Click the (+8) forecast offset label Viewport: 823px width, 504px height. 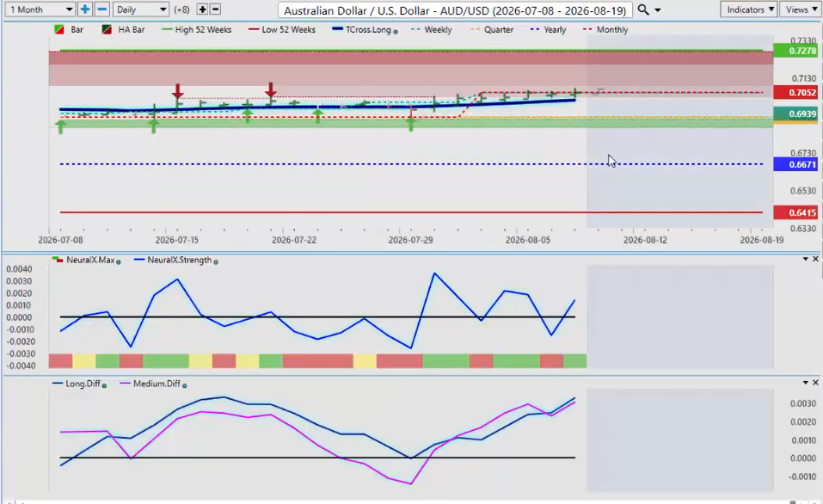[181, 9]
